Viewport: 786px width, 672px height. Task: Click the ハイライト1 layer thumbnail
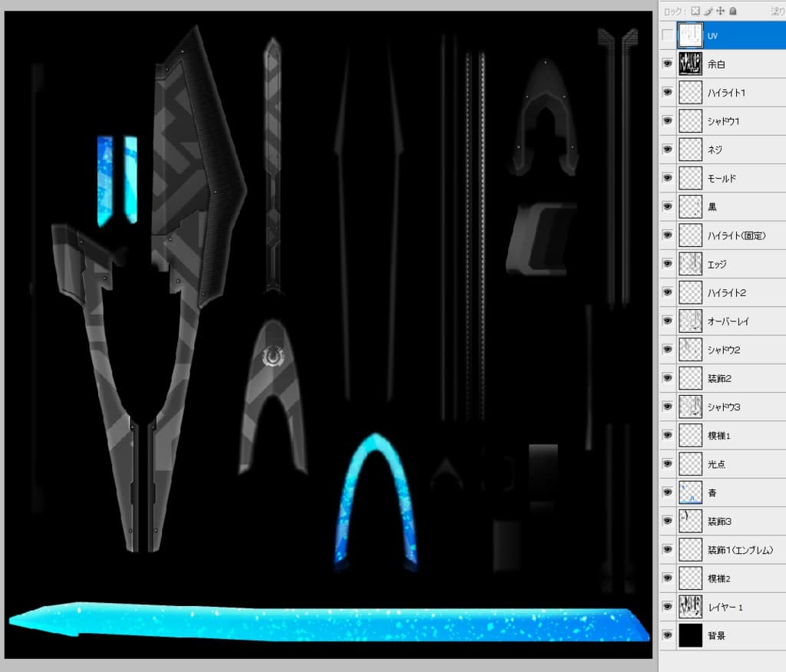tap(690, 93)
